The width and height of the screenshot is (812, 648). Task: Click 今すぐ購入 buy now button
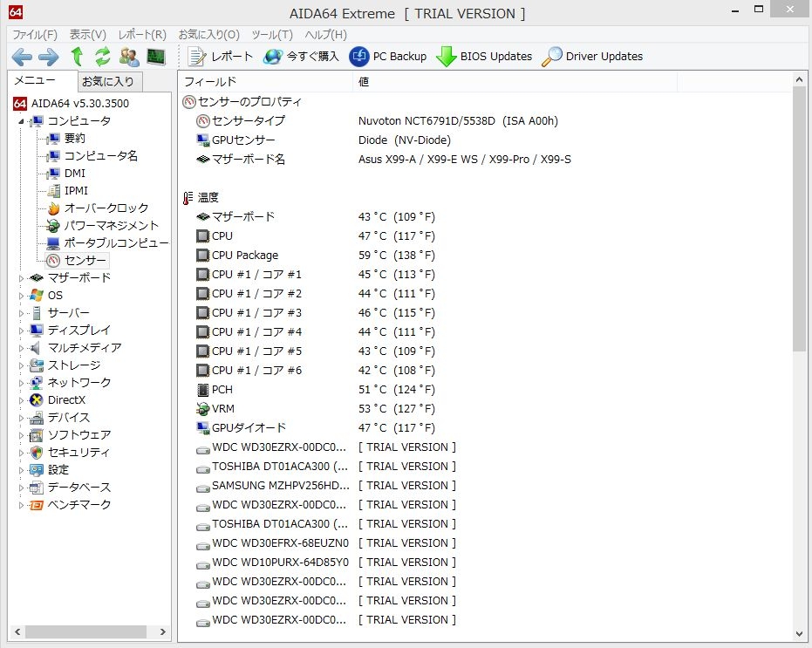pos(301,57)
